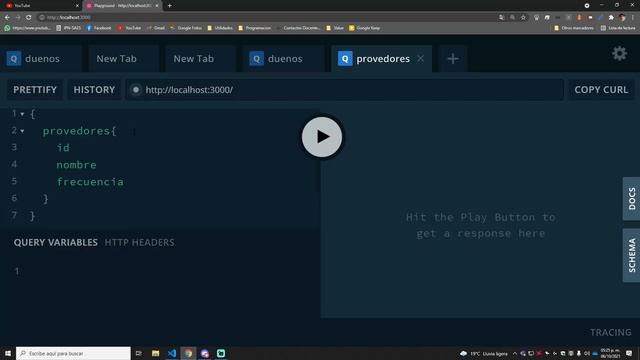Open Chrome three-dot menu

[x=633, y=18]
